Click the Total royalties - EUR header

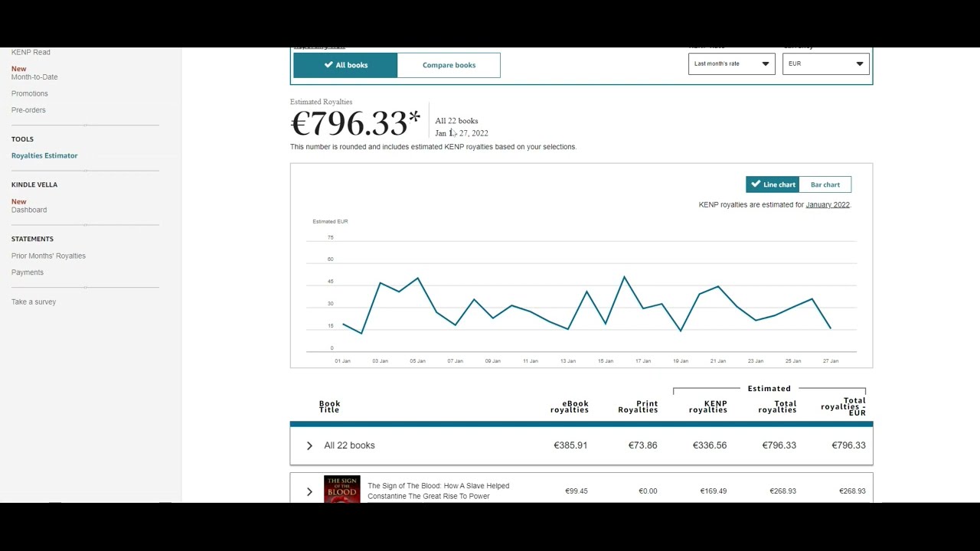(843, 406)
